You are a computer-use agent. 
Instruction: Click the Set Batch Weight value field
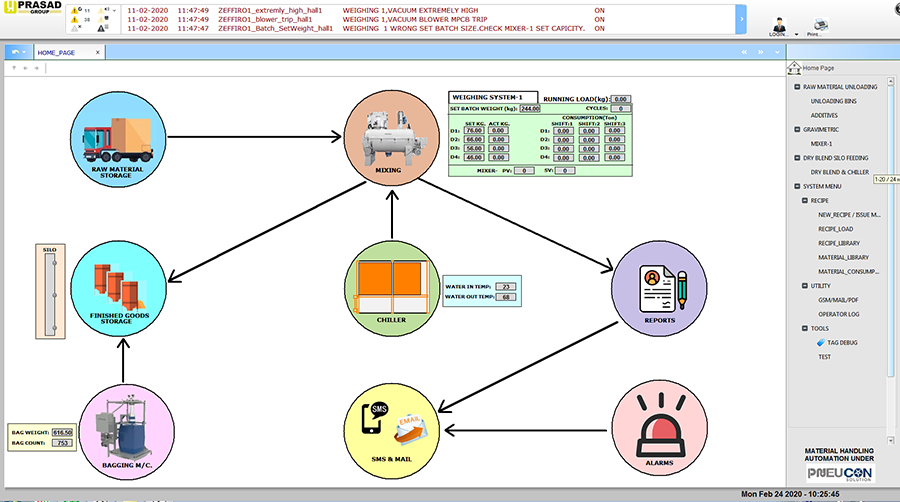(530, 109)
